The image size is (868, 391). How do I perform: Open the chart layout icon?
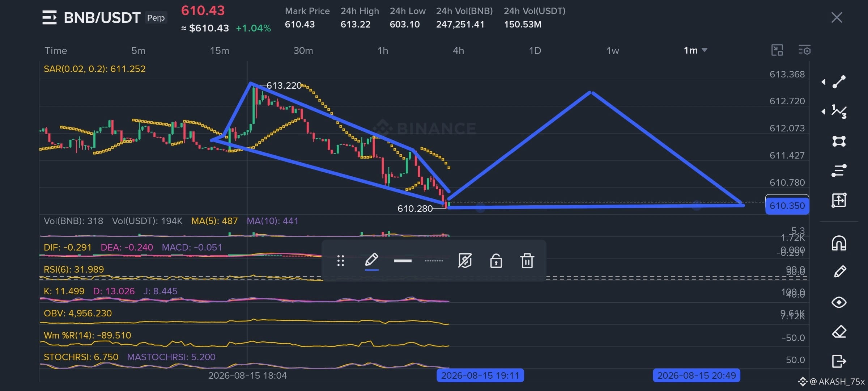pyautogui.click(x=777, y=50)
